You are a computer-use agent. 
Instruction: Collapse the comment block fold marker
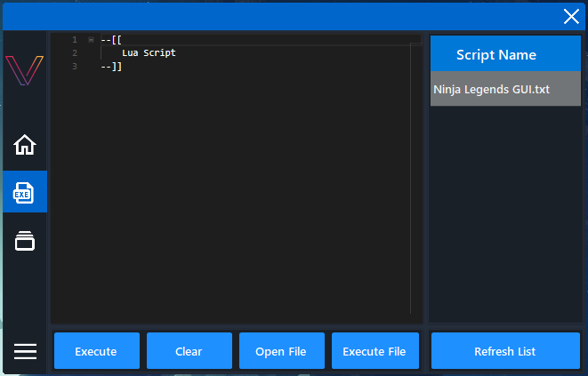(91, 39)
